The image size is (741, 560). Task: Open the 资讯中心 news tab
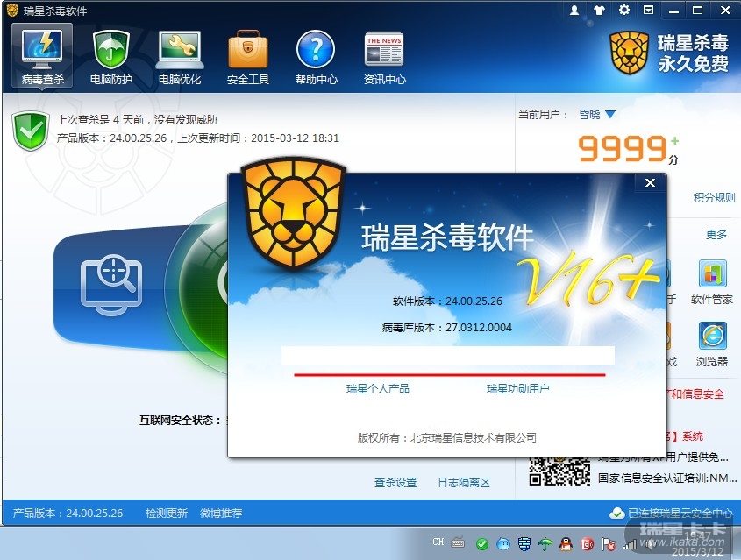click(384, 56)
